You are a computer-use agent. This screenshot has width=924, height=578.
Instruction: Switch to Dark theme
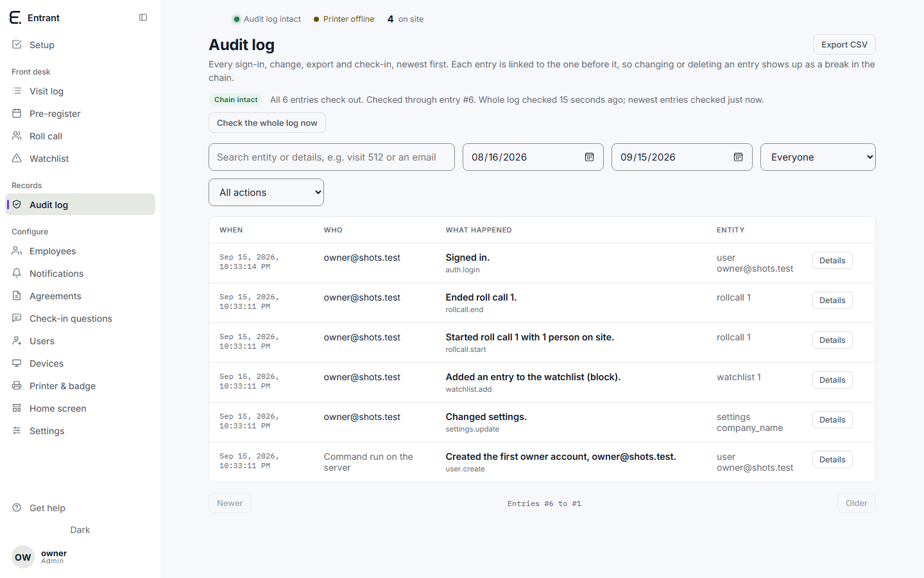[80, 530]
